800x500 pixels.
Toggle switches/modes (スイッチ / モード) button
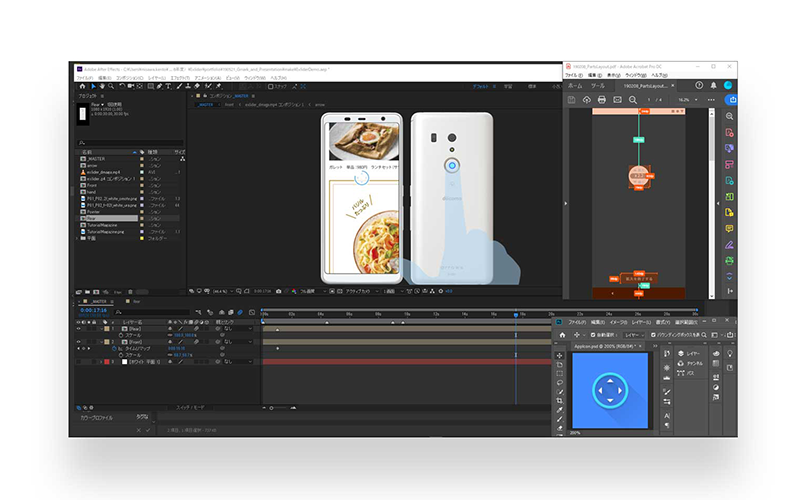(190, 408)
